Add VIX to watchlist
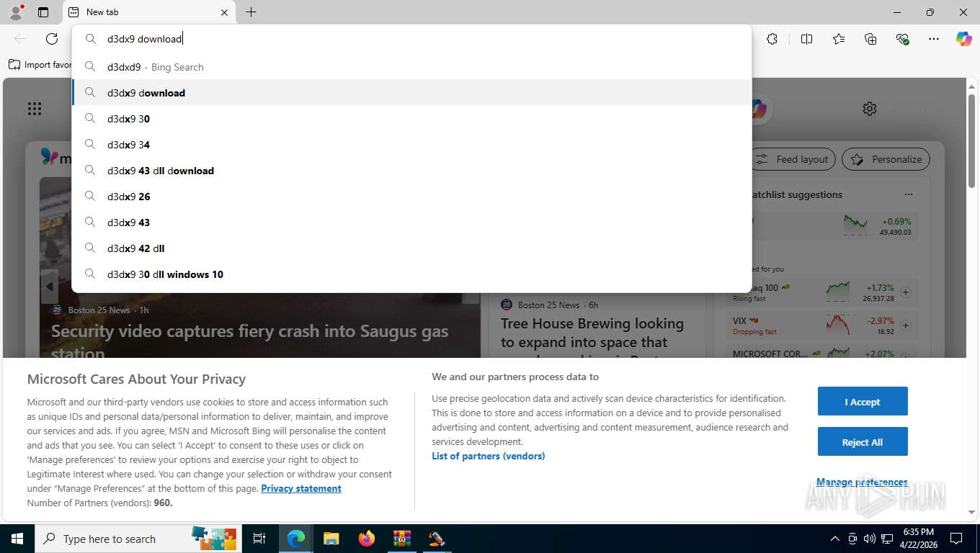 pos(906,325)
